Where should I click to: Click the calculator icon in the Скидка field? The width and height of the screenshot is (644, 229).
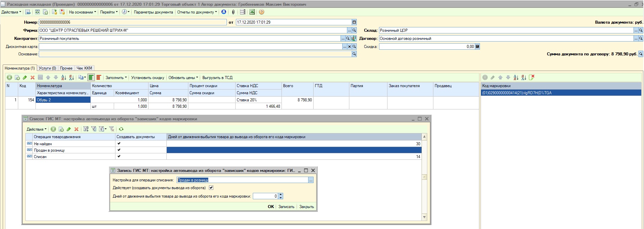point(477,47)
